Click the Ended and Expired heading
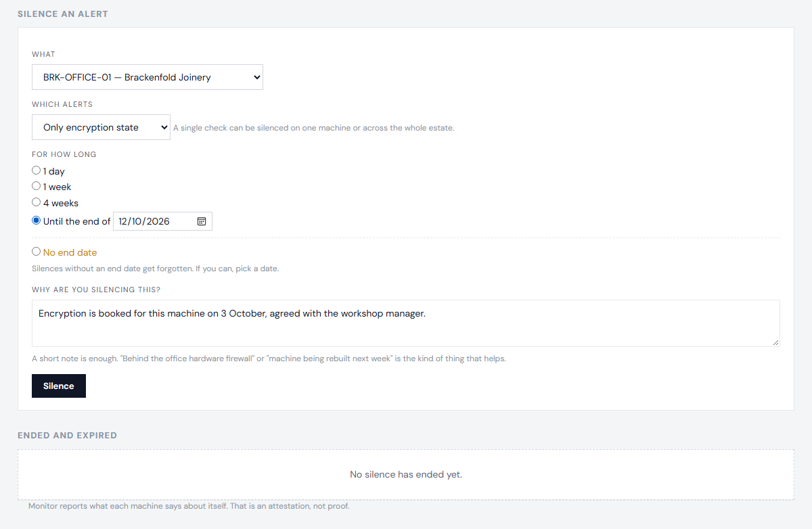The width and height of the screenshot is (812, 529). (67, 435)
